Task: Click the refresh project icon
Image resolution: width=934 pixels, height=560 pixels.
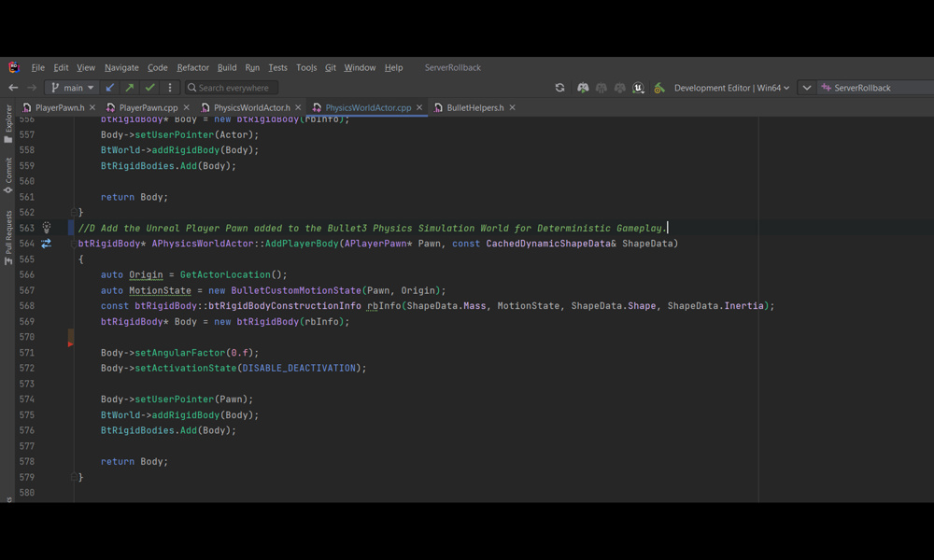Action: (x=559, y=88)
